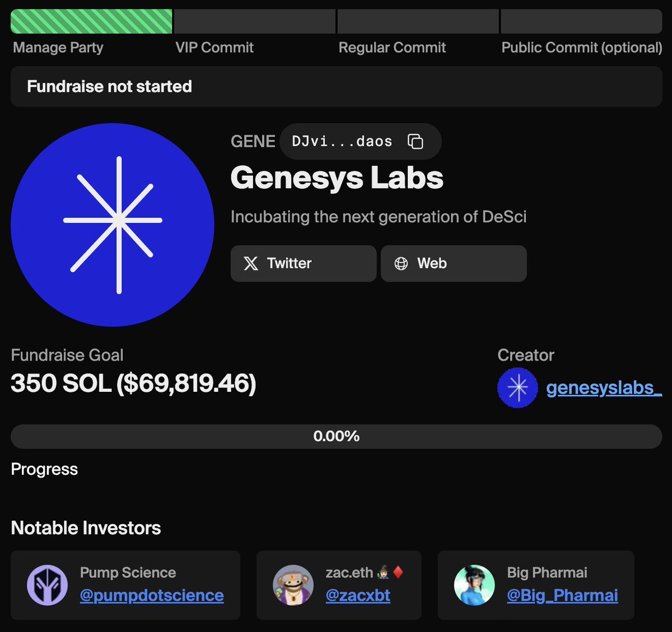
Task: Click the zac.eth avatar icon
Action: pyautogui.click(x=293, y=585)
